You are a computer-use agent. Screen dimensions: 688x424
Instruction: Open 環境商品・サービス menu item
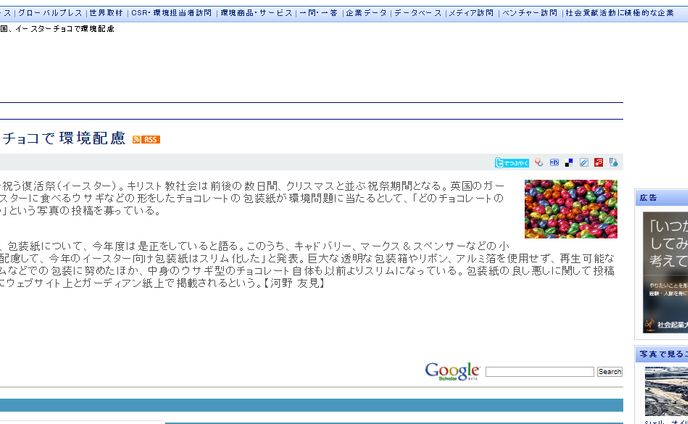point(256,13)
